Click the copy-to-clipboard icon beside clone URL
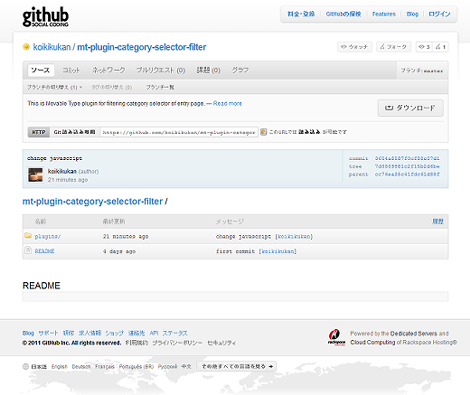 pyautogui.click(x=263, y=132)
